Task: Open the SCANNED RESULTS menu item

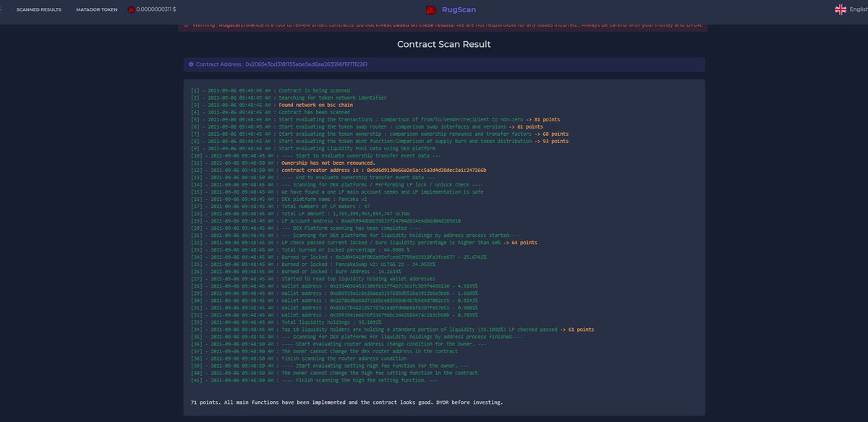Action: point(39,9)
